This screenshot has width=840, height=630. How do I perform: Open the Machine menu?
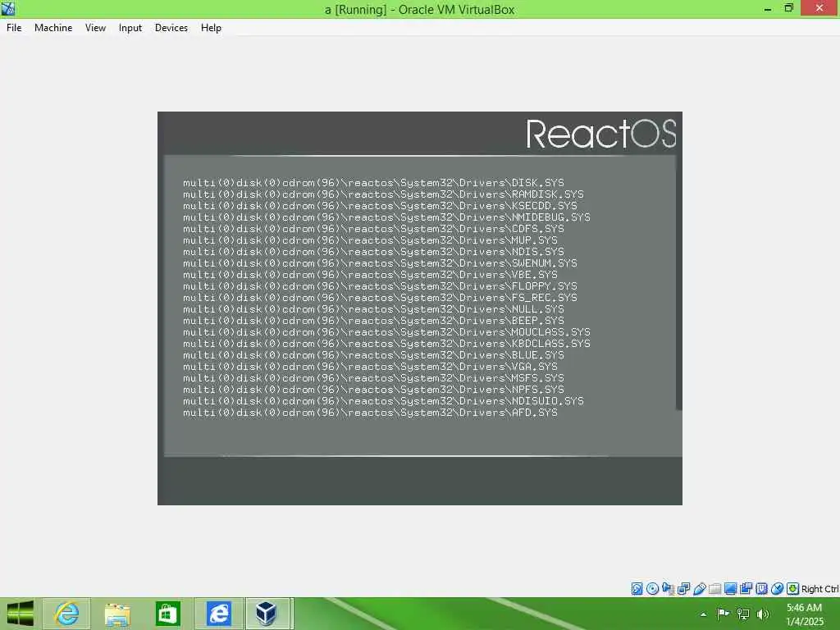pos(53,28)
